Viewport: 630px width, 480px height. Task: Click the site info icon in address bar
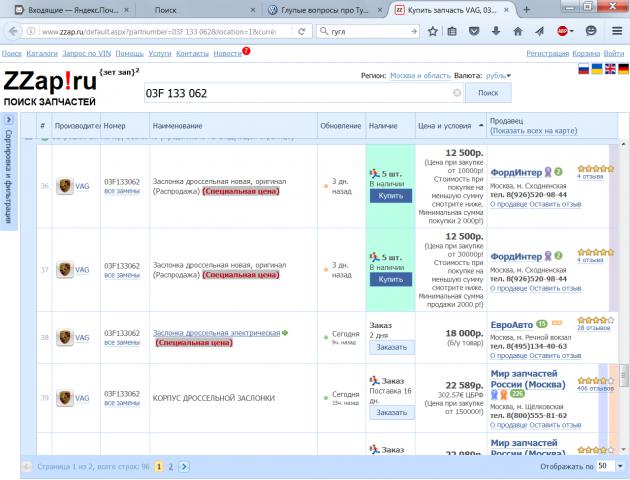[x=31, y=31]
